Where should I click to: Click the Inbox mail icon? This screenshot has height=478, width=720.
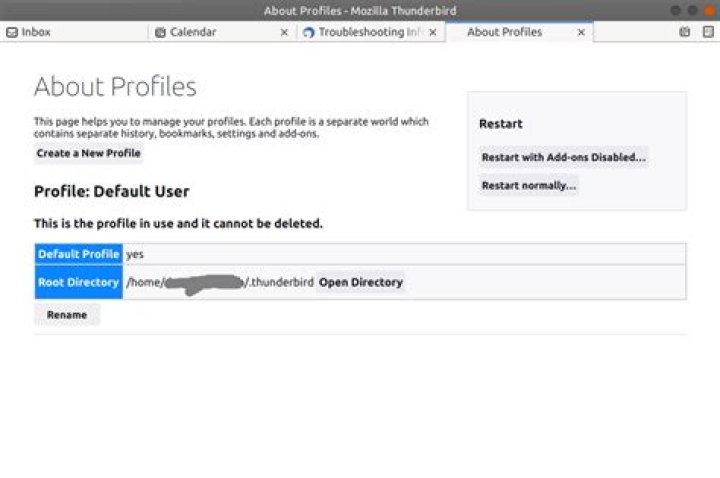point(12,32)
